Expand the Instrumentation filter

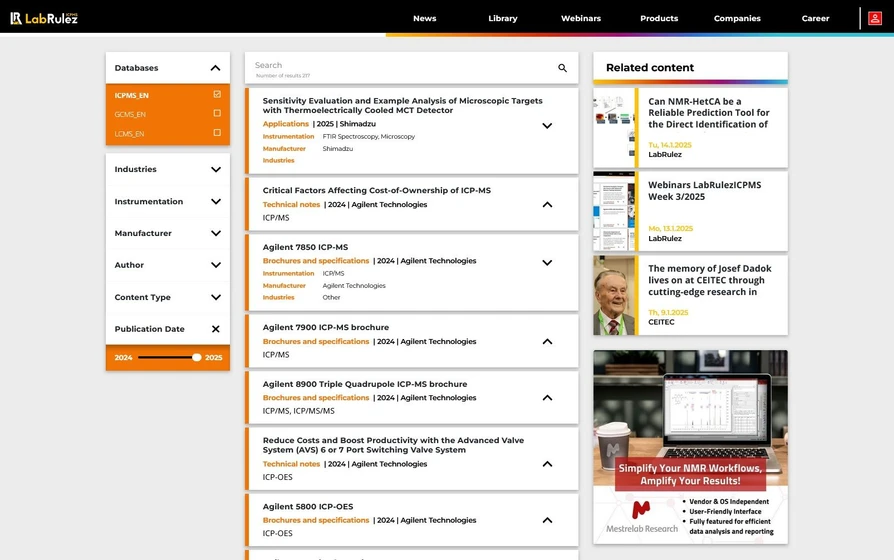(x=216, y=201)
